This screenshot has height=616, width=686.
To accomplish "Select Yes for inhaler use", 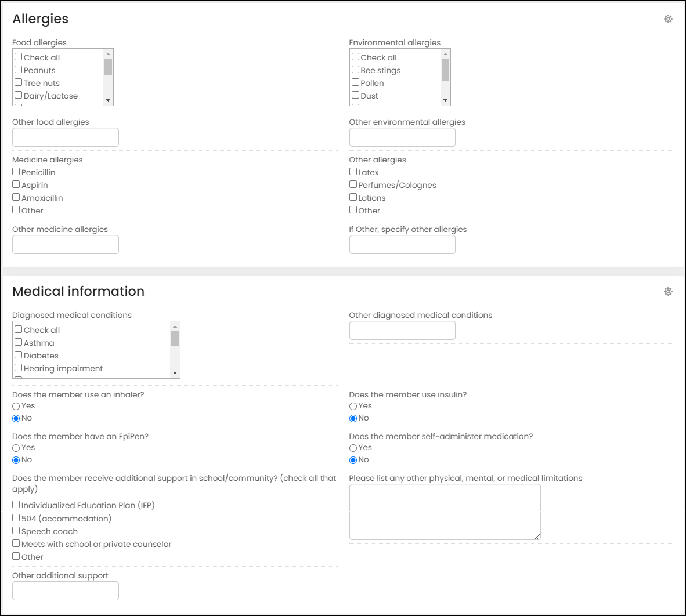I will pyautogui.click(x=16, y=406).
